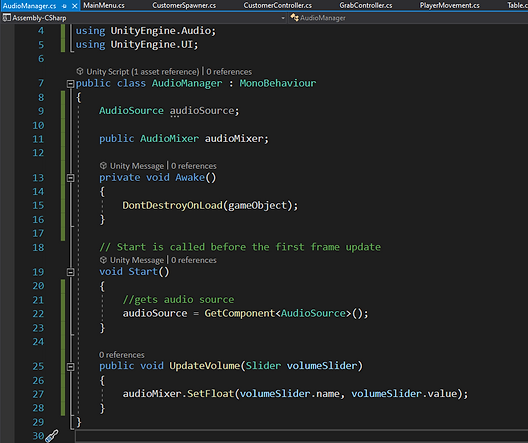This screenshot has height=443, width=528.
Task: Collapse the AudioManager class region
Action: [70, 83]
